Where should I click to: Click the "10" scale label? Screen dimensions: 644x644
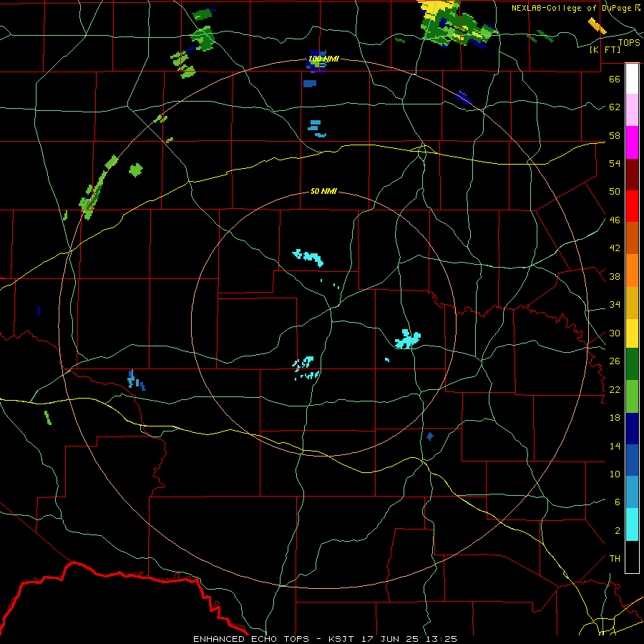click(x=615, y=474)
